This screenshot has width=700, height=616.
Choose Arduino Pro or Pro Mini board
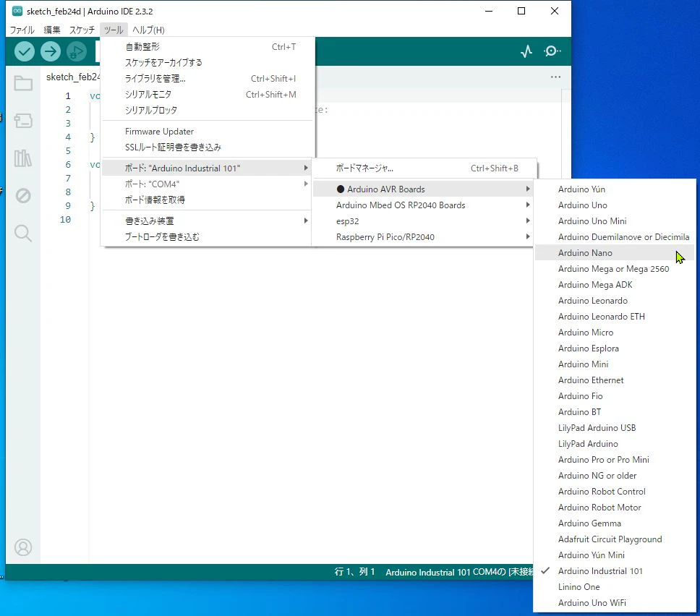click(615, 460)
